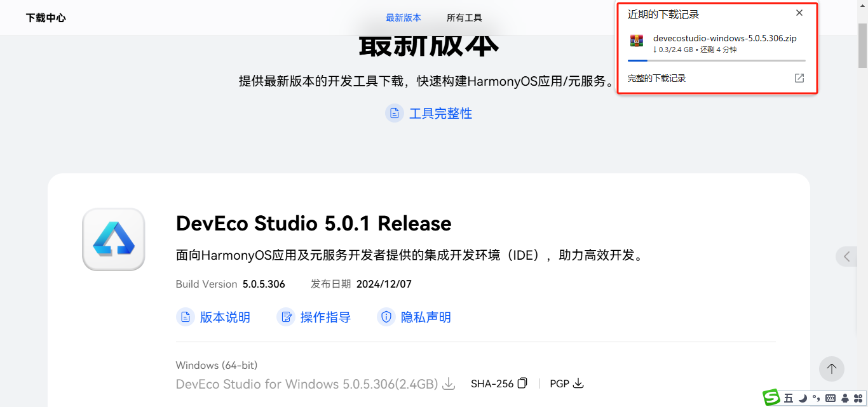The height and width of the screenshot is (407, 868).
Task: Open the Sogou soft keyboard icon
Action: (830, 398)
